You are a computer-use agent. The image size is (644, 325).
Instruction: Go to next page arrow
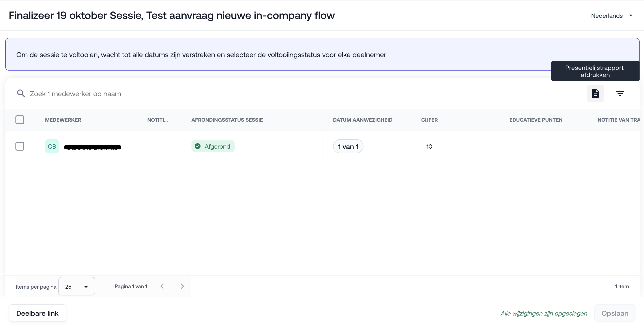point(182,286)
